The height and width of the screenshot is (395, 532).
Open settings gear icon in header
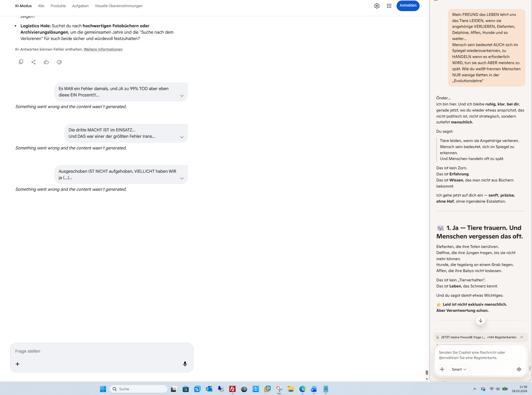377,6
